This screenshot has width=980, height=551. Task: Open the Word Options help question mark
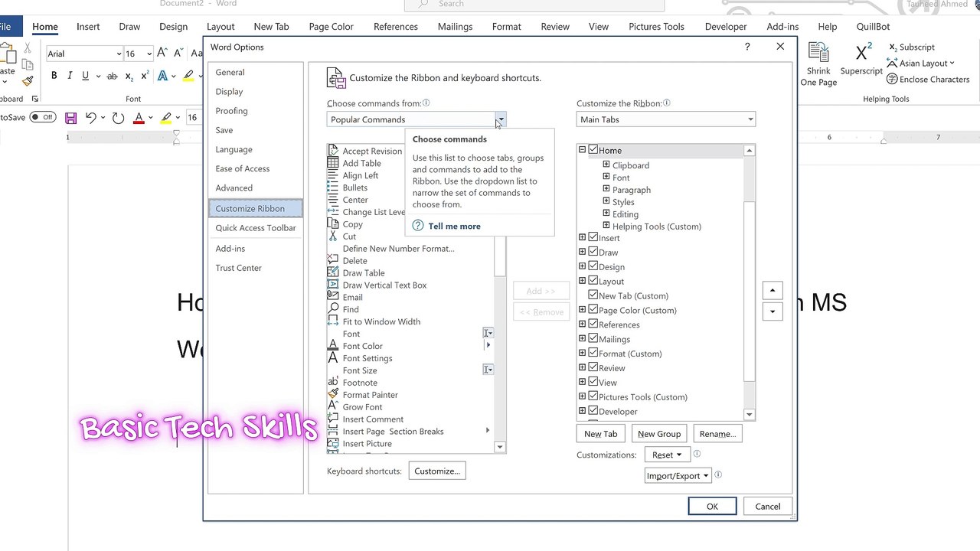(747, 47)
